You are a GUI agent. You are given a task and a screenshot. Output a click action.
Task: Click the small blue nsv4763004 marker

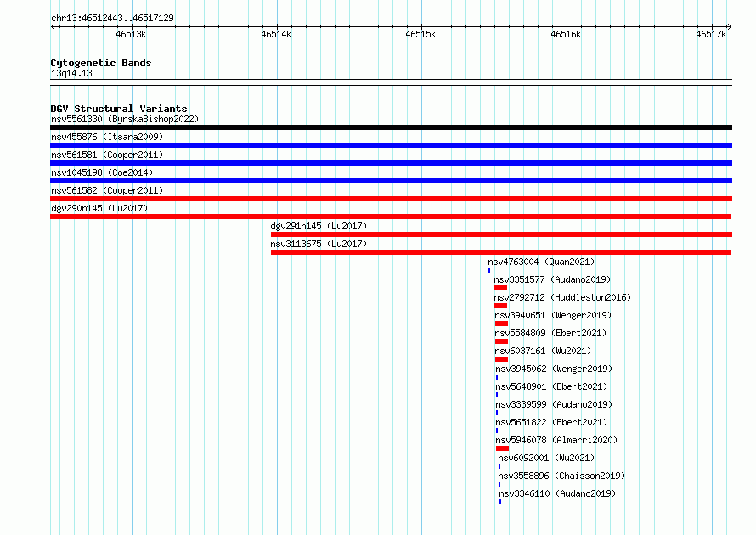click(x=489, y=270)
